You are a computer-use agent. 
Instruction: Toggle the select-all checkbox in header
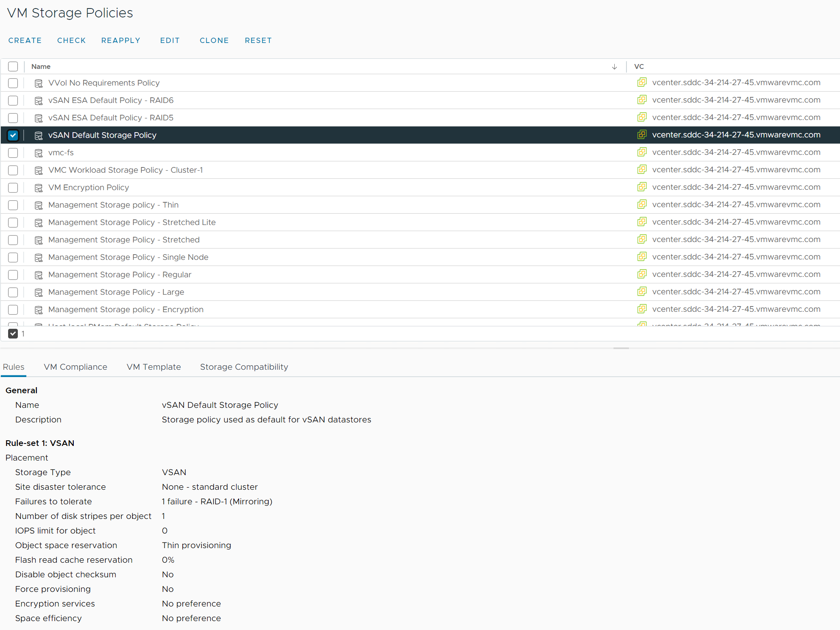click(x=13, y=66)
